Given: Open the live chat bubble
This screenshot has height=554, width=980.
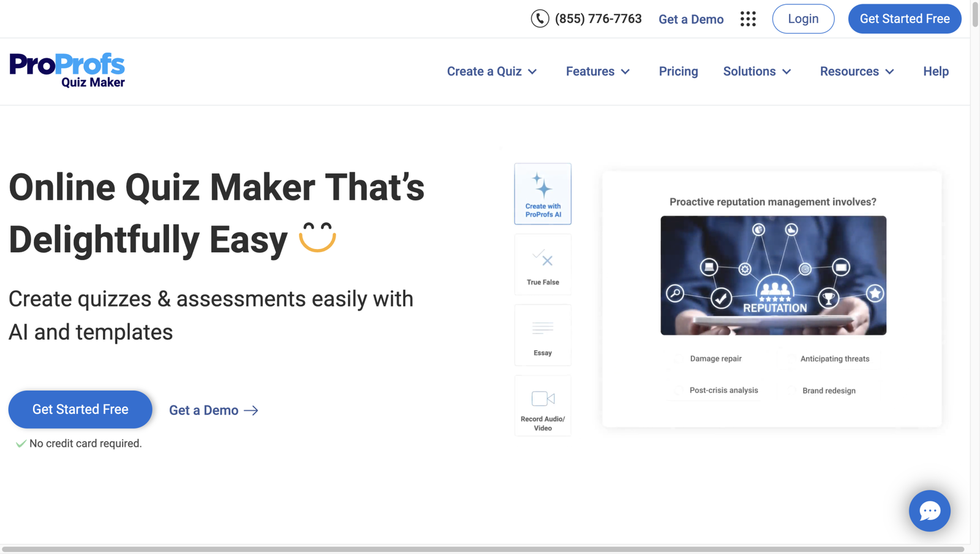Looking at the screenshot, I should point(929,511).
